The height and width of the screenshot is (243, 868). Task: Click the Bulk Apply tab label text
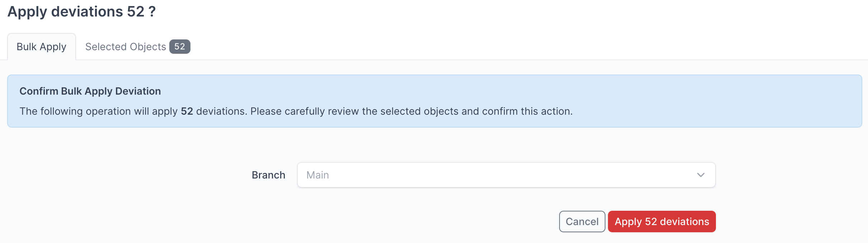pyautogui.click(x=42, y=47)
